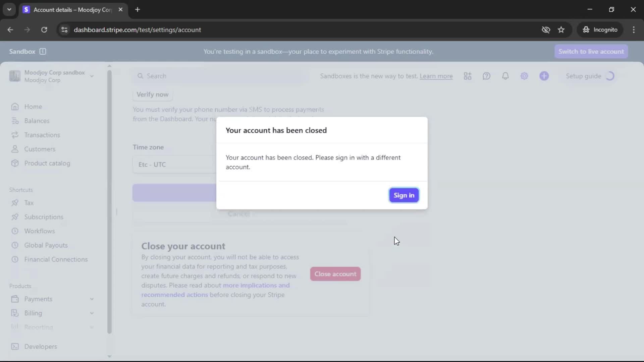Open the notifications bell icon

pyautogui.click(x=505, y=76)
